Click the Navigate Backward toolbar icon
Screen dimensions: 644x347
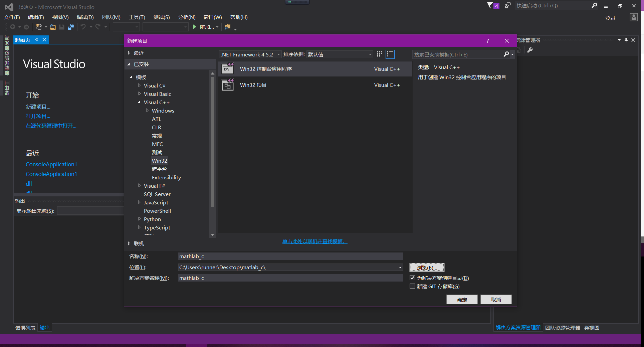click(13, 27)
